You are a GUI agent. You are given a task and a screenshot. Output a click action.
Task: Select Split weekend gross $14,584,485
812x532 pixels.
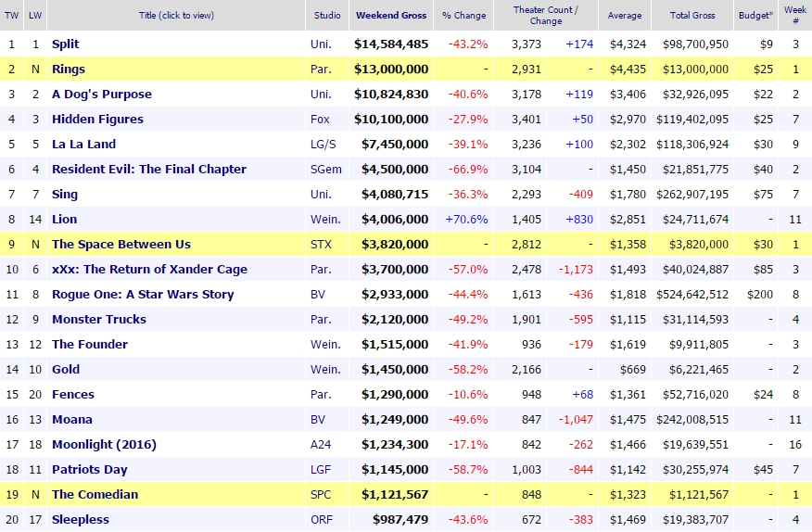[x=391, y=44]
